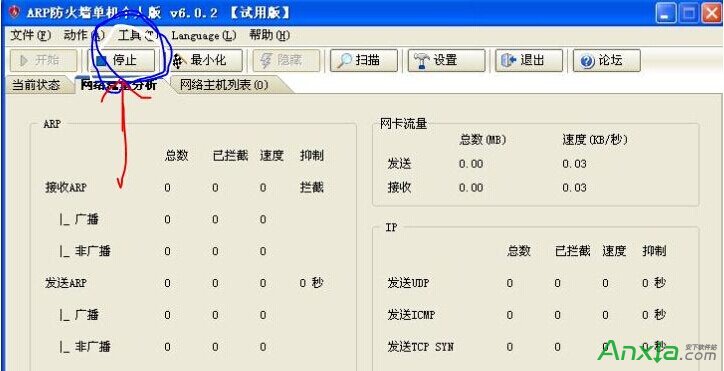This screenshot has width=724, height=371.
Task: Click the 开始 start toolbar button
Action: click(x=43, y=61)
